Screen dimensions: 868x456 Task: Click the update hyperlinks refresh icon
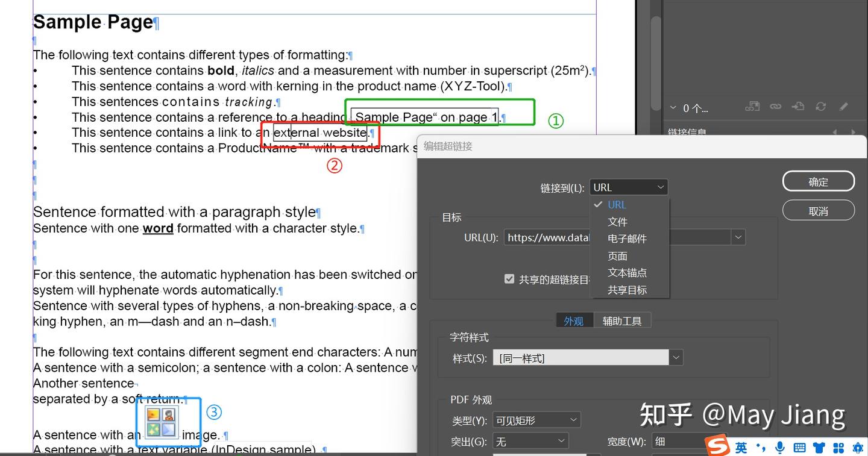(x=820, y=105)
